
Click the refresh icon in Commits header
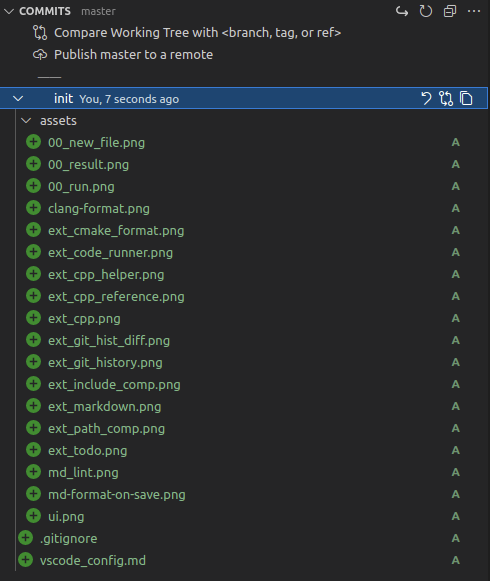coord(426,11)
